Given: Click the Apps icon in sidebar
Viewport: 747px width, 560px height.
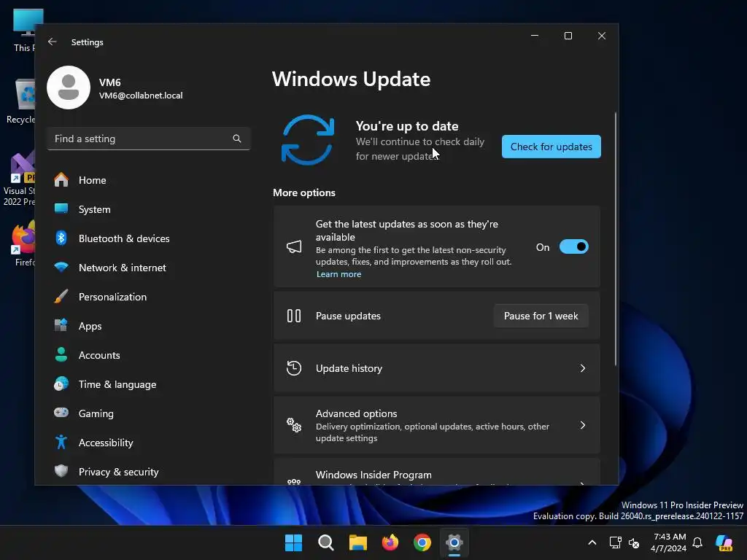Looking at the screenshot, I should pyautogui.click(x=61, y=325).
